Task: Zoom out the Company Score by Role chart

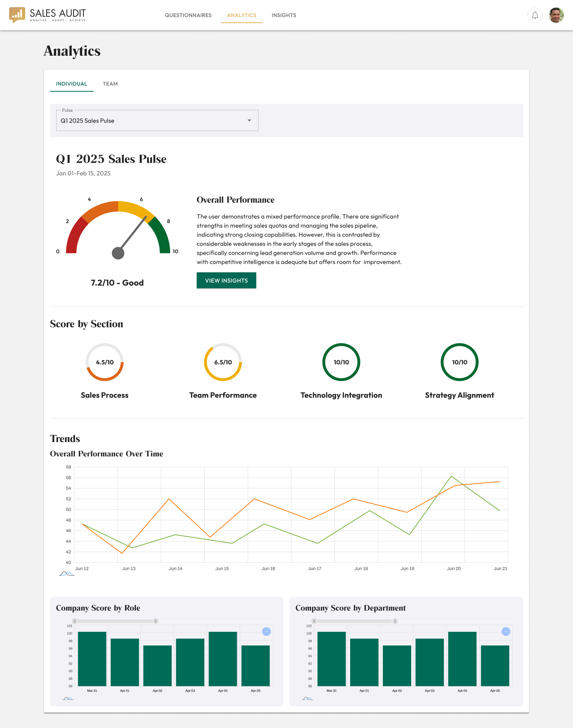Action: [x=266, y=631]
